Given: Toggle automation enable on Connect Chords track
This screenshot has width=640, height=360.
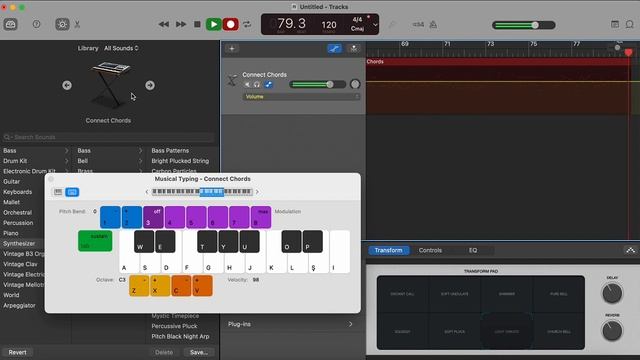Looking at the screenshot, I should click(x=268, y=84).
